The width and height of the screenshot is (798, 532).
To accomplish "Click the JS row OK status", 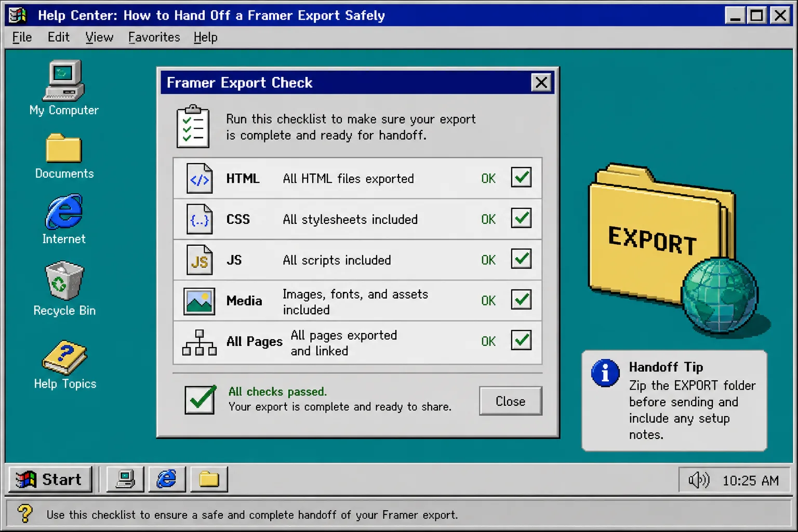I will pos(488,260).
